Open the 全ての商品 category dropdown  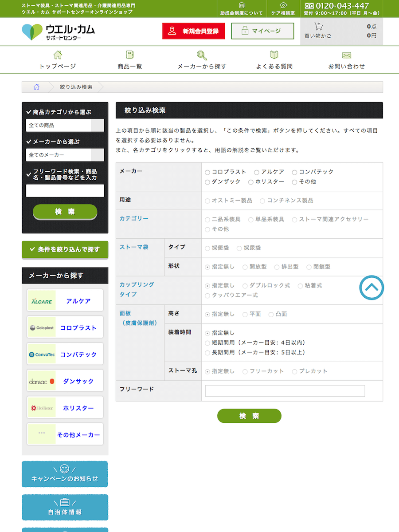point(65,125)
